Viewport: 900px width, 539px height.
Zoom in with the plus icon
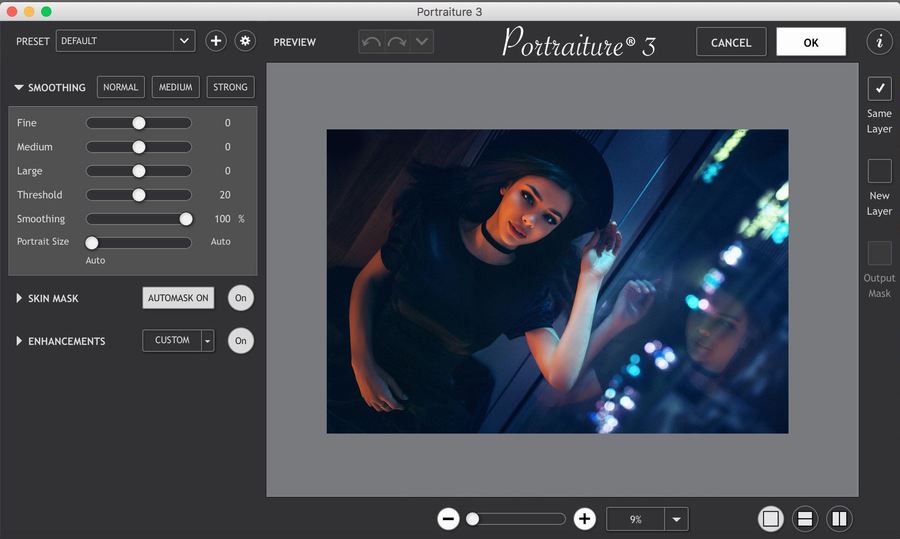click(584, 519)
